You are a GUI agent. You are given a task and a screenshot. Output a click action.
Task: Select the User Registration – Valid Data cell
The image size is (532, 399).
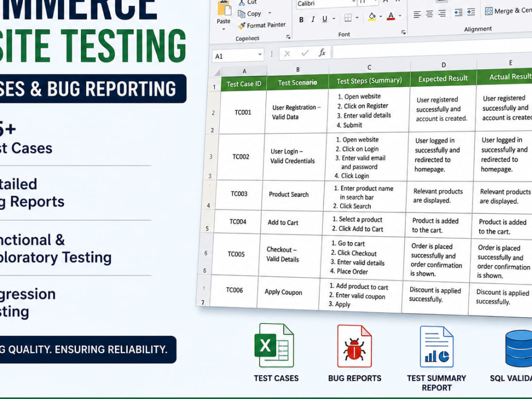[x=296, y=112]
